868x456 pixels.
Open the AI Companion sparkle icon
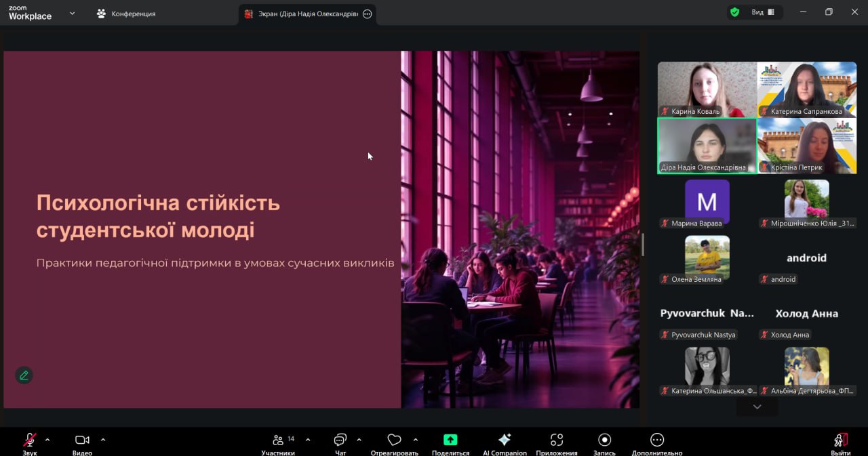pyautogui.click(x=505, y=440)
